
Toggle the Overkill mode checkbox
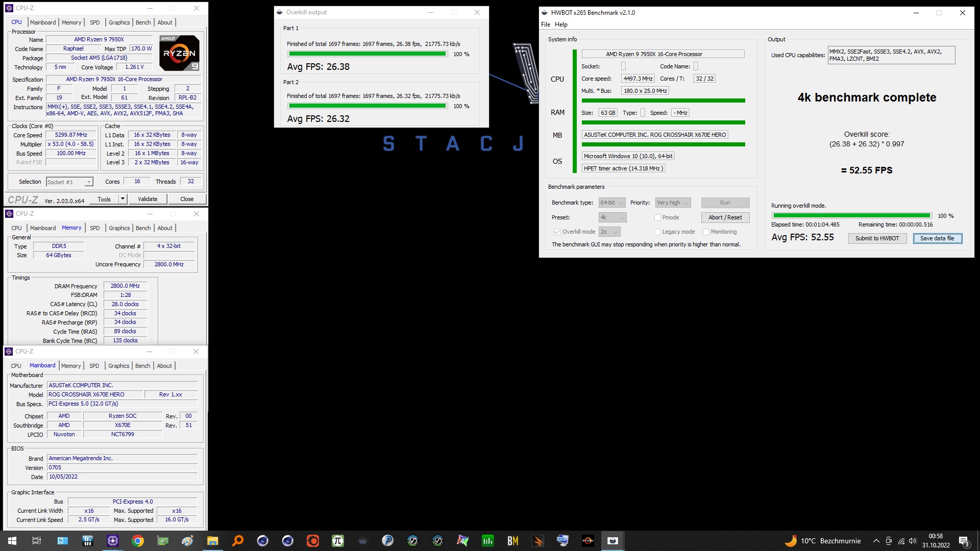pyautogui.click(x=557, y=232)
